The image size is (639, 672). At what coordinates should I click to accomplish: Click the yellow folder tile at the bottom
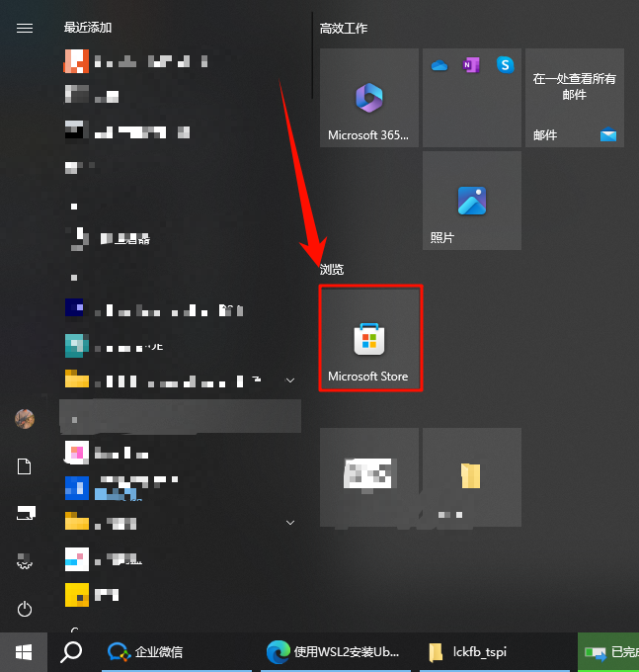[472, 477]
